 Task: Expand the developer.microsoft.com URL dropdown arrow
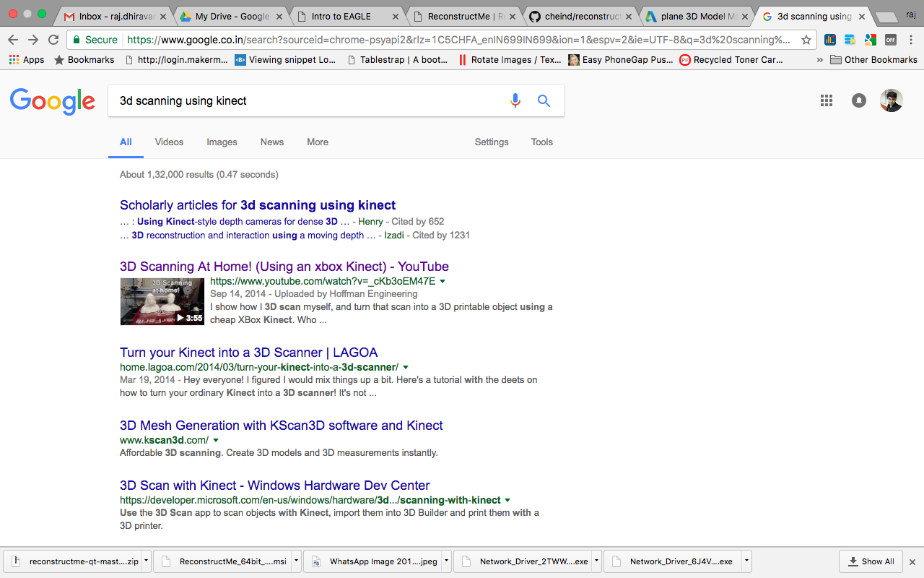point(507,500)
